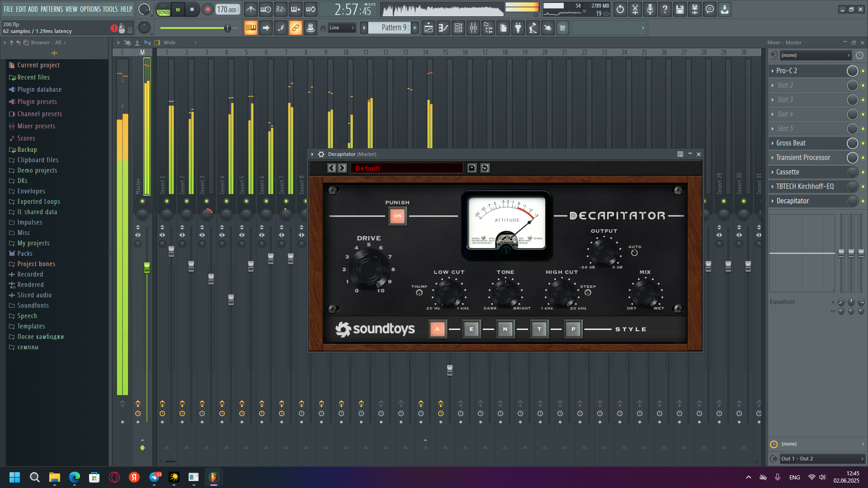This screenshot has width=868, height=488.
Task: Select previous Decapitator preset arrow
Action: tap(331, 168)
